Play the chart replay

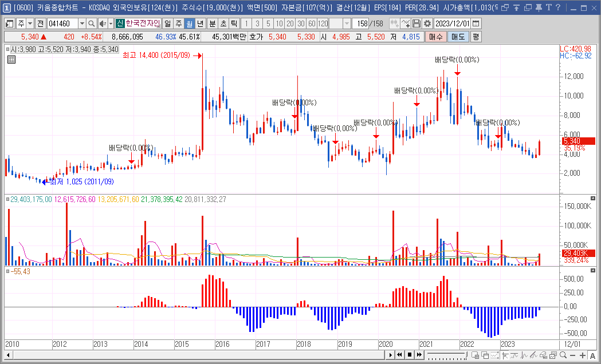tap(391, 355)
